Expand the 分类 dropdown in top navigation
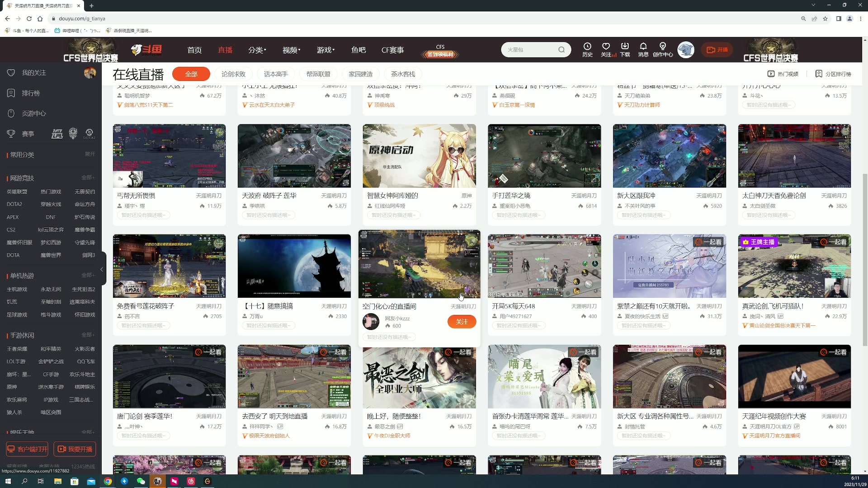Viewport: 868px width, 488px height. coord(257,50)
